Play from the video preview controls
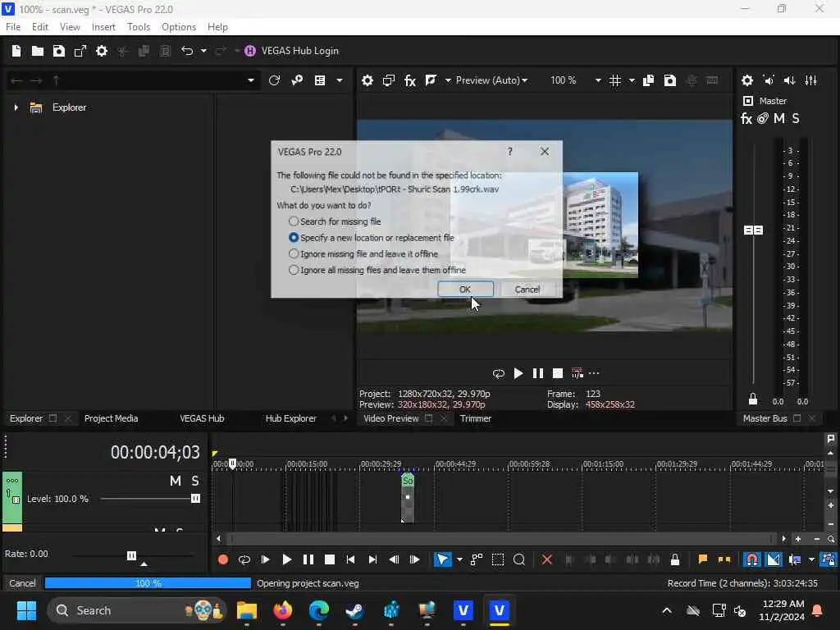This screenshot has width=840, height=630. coord(518,373)
